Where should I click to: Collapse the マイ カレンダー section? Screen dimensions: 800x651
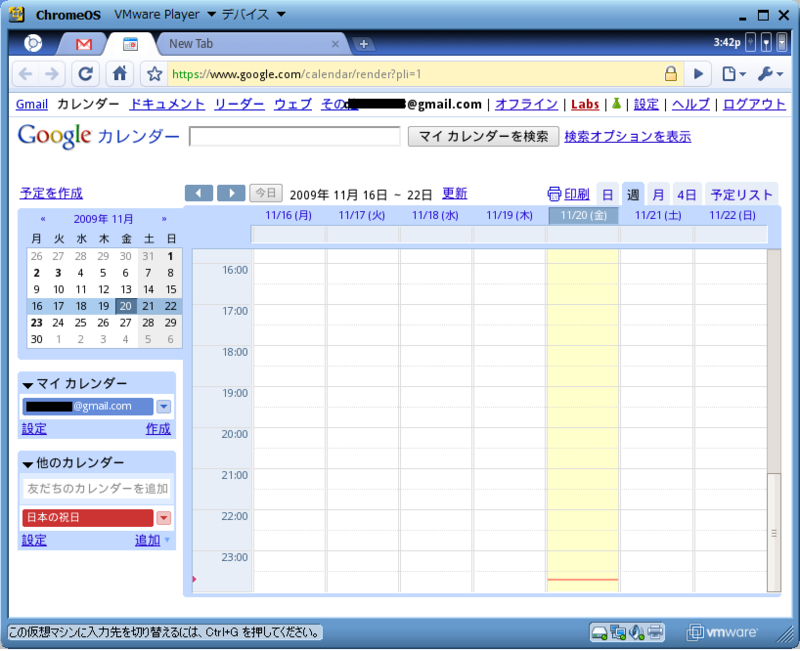[x=28, y=385]
